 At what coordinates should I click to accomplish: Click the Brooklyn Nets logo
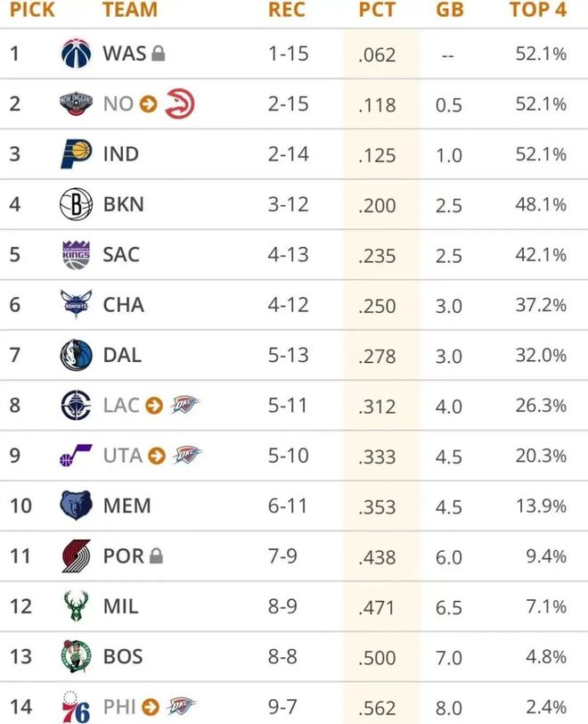click(76, 204)
